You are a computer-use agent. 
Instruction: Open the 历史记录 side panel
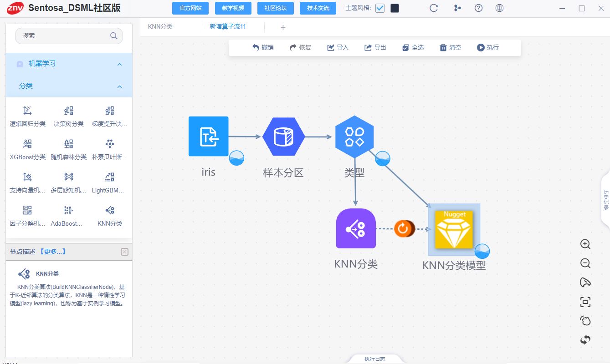[605, 199]
